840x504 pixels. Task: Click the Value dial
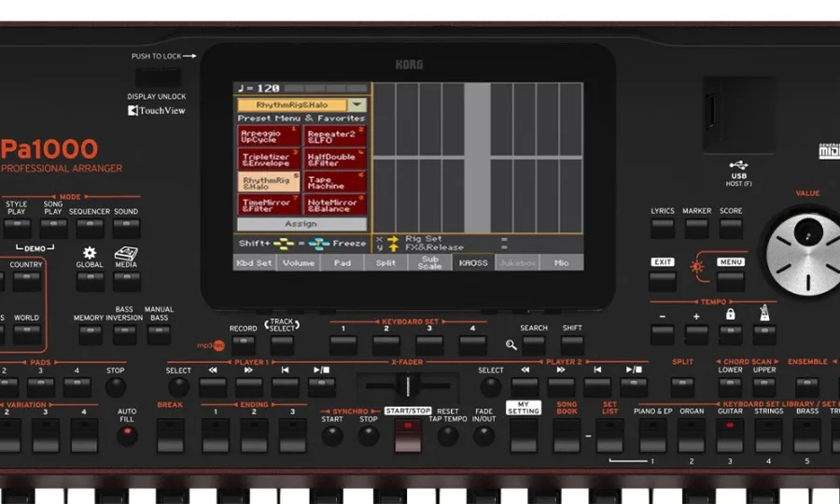pyautogui.click(x=806, y=255)
